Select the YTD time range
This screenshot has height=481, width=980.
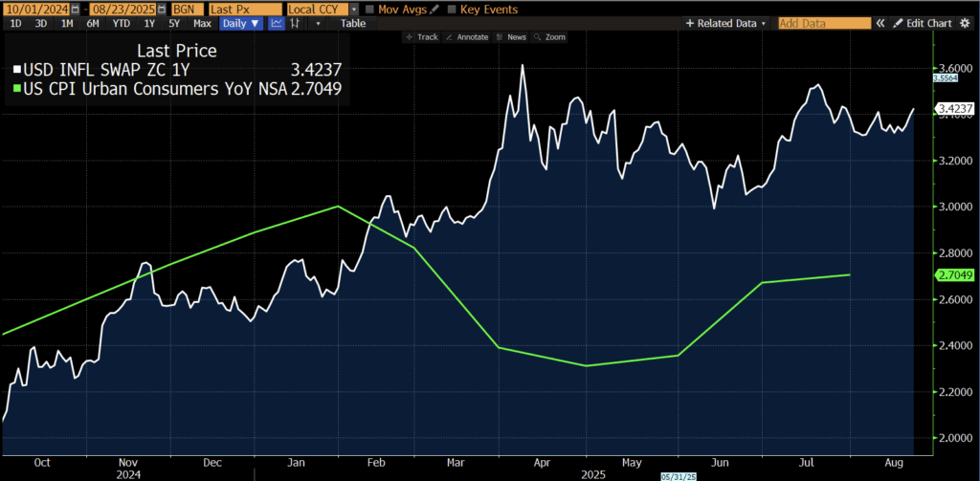tap(122, 23)
